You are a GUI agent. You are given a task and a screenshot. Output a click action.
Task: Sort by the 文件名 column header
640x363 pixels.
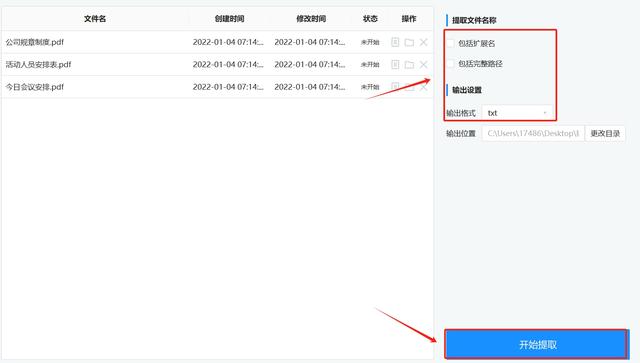click(x=95, y=19)
